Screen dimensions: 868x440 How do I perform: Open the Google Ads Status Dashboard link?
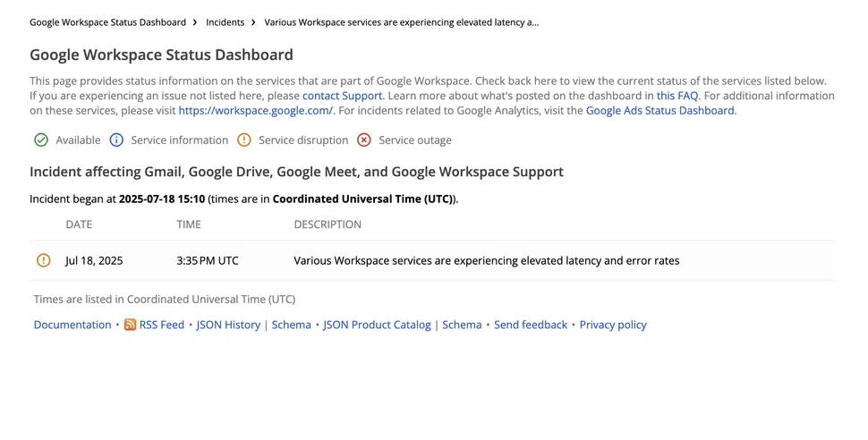coord(660,110)
